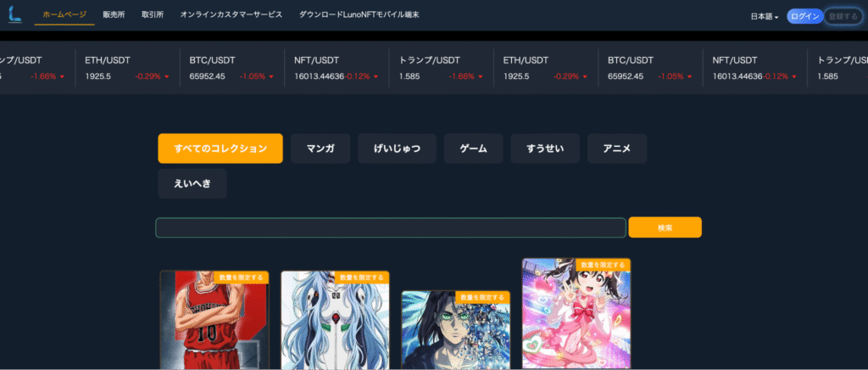
Task: Open the 取引所 menu item
Action: (x=153, y=15)
